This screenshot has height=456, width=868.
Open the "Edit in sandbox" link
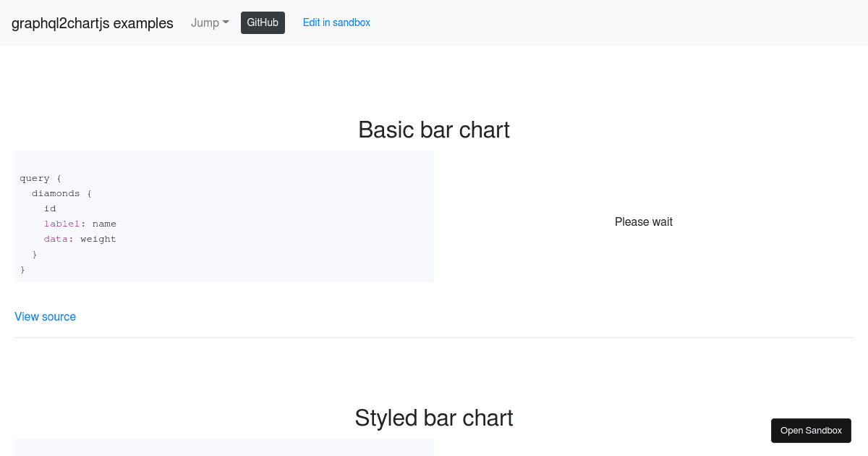pos(336,22)
